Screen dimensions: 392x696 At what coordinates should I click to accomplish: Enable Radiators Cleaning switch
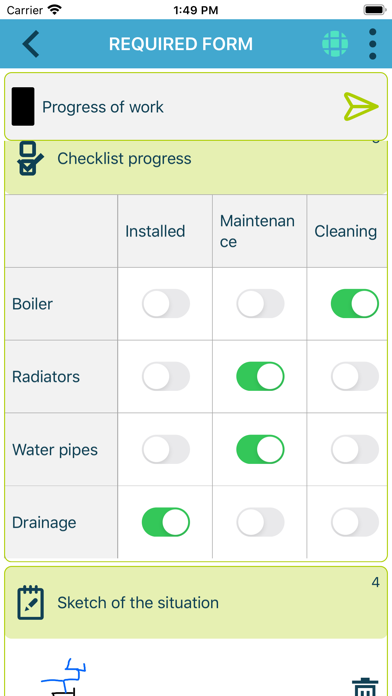coord(355,376)
